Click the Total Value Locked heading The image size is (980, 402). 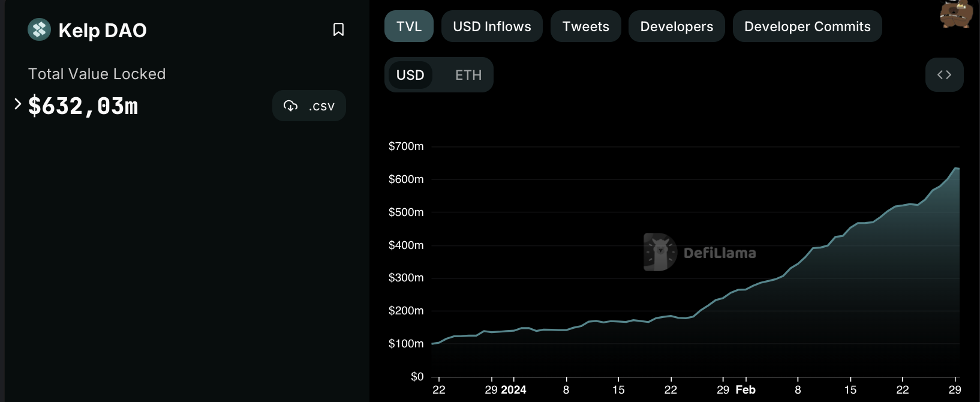pos(97,74)
